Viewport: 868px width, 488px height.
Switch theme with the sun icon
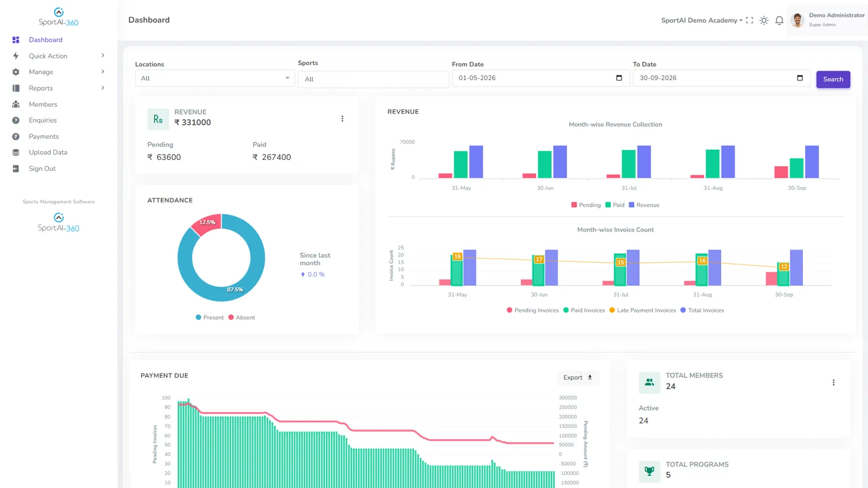[764, 21]
